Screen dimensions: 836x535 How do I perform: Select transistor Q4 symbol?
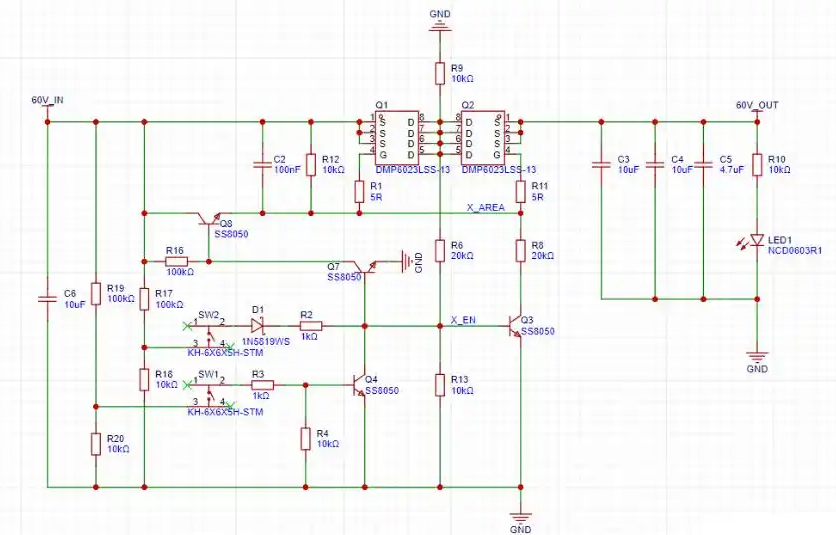click(359, 385)
